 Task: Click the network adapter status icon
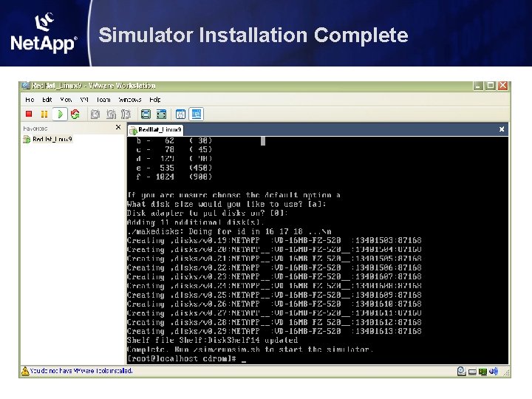pyautogui.click(x=482, y=372)
